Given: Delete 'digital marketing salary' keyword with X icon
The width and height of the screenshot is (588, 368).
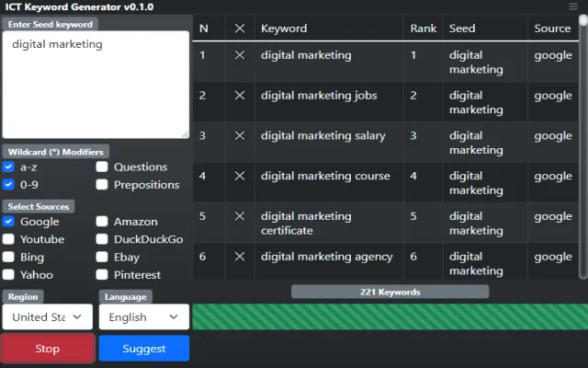Looking at the screenshot, I should pos(239,136).
